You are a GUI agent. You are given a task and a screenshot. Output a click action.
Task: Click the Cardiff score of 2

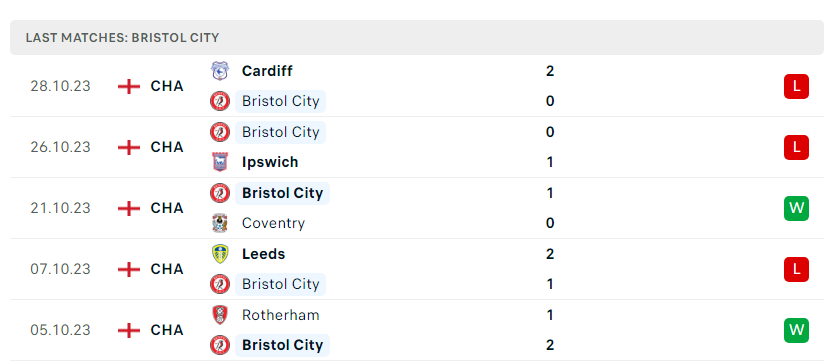click(550, 71)
